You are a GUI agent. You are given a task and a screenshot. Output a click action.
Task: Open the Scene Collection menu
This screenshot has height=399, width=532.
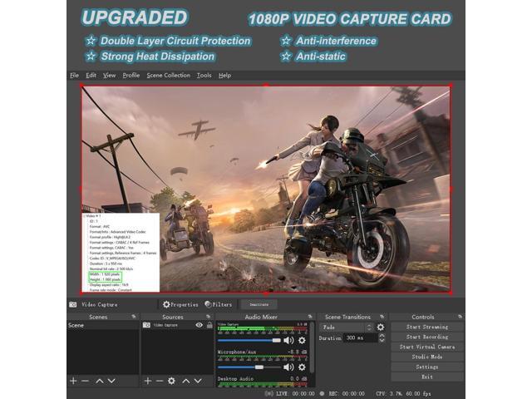point(168,76)
